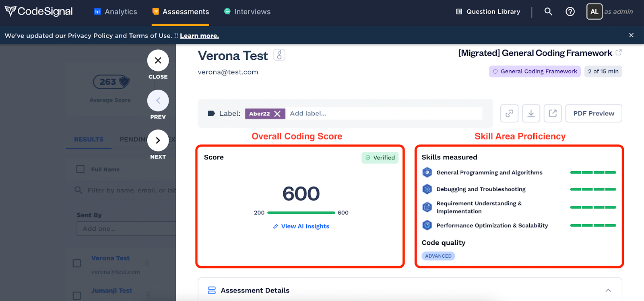Click the badge icon beside Verona Test name
This screenshot has width=644, height=301.
[x=279, y=55]
